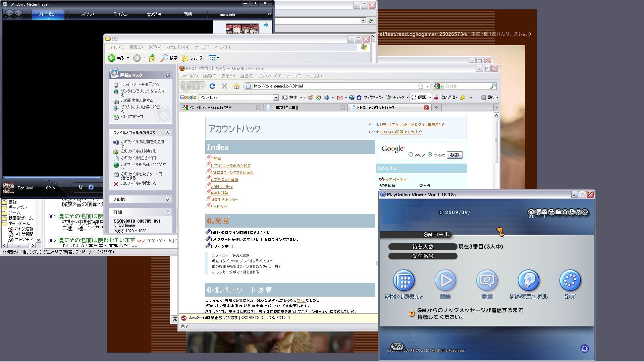Click the 終了 icon in PlayOnline Viewer

[570, 280]
